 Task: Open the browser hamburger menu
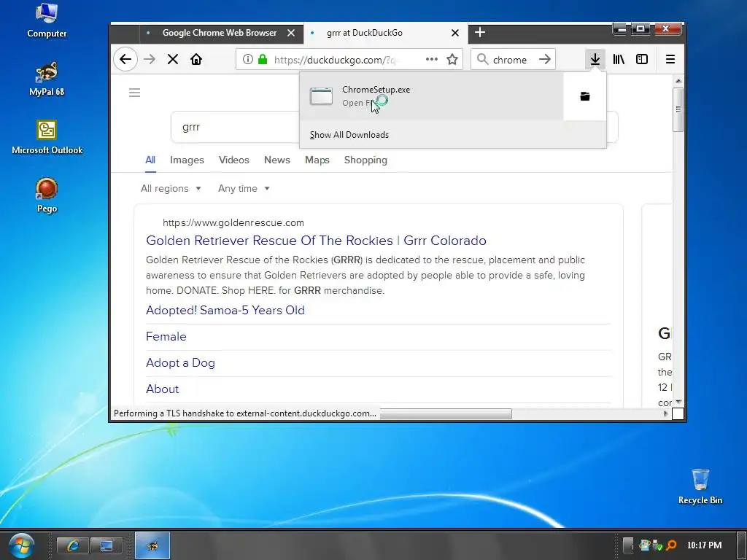click(x=670, y=60)
